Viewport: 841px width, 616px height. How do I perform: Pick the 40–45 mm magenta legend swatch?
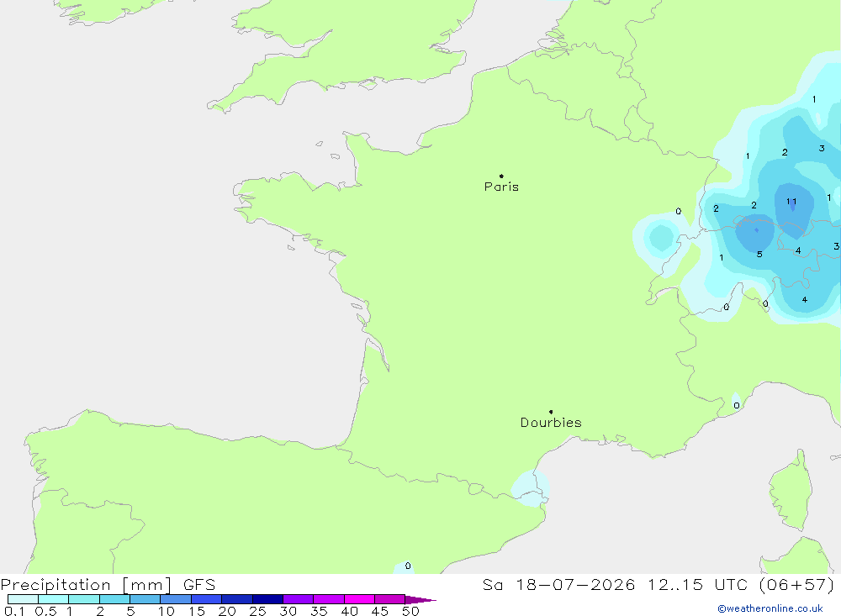point(359,599)
